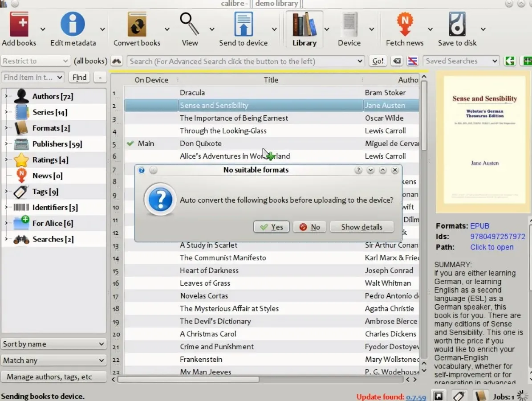Open the advanced search dialog
The height and width of the screenshot is (401, 532).
(x=117, y=61)
